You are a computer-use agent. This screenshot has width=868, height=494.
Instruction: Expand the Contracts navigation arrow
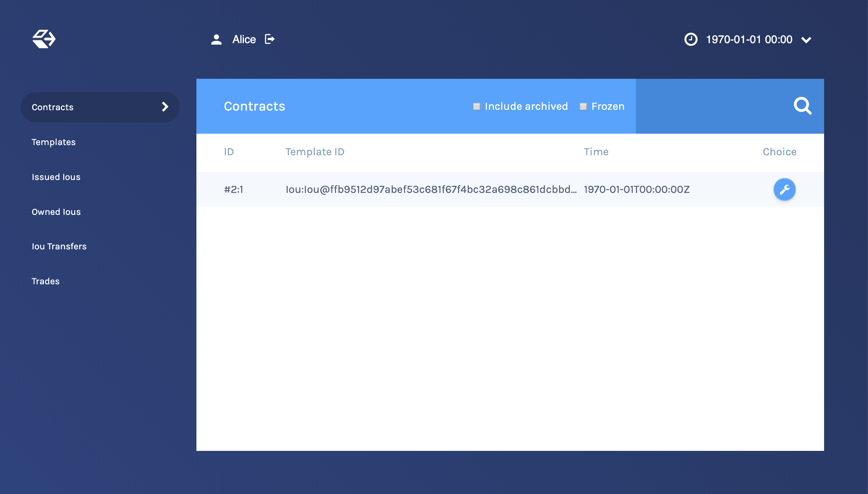pos(165,107)
